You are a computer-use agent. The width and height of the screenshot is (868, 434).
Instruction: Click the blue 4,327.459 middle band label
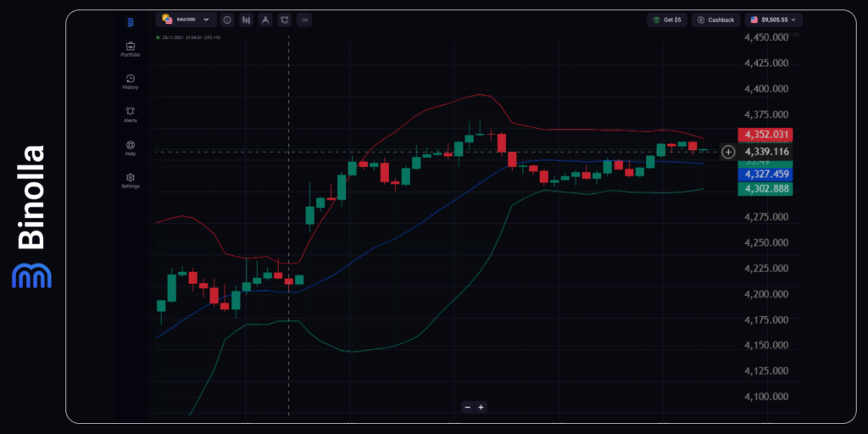pyautogui.click(x=765, y=175)
